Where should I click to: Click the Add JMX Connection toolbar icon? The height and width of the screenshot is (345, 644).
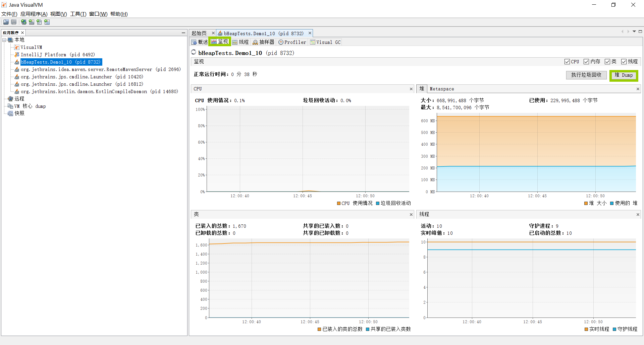(x=32, y=22)
